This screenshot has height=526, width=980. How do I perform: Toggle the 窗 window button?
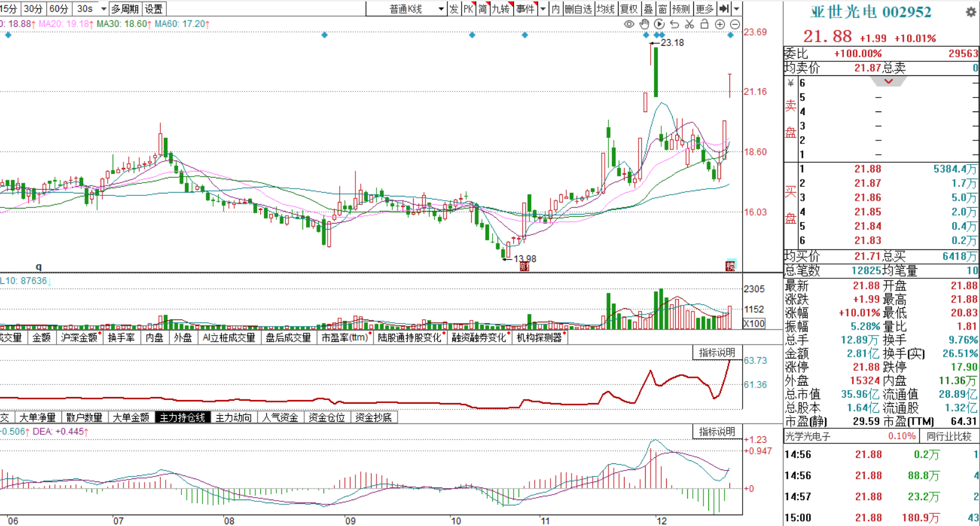663,8
